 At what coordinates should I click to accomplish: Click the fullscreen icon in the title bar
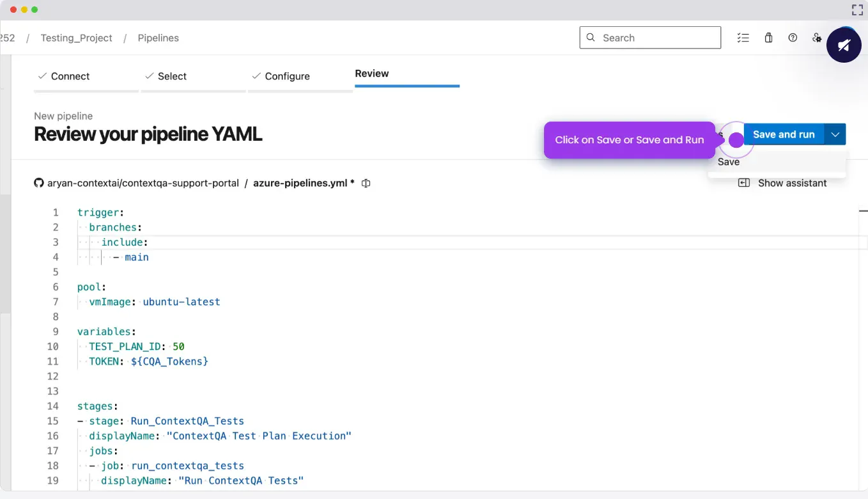tap(857, 10)
